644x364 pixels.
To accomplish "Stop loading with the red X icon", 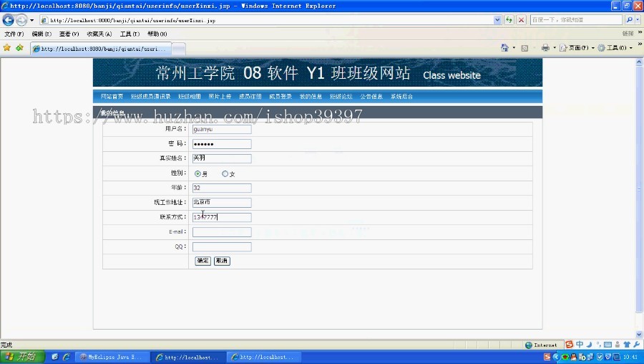I will (x=521, y=20).
